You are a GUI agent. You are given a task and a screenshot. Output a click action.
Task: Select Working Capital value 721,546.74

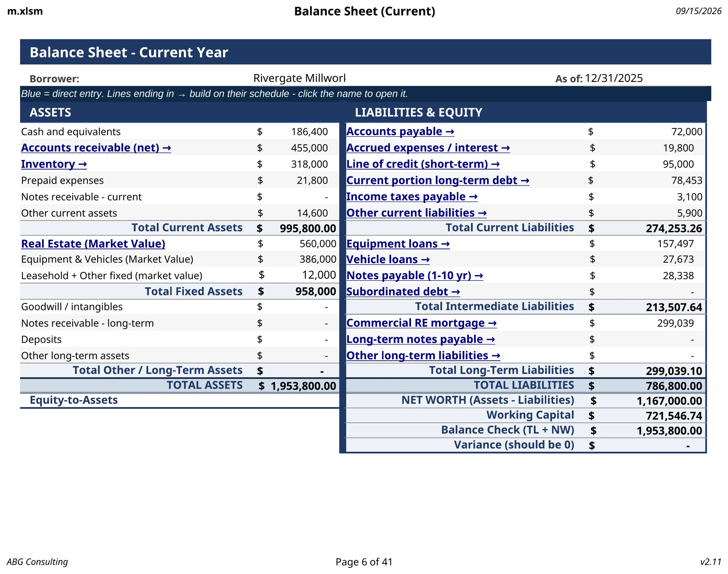point(674,416)
